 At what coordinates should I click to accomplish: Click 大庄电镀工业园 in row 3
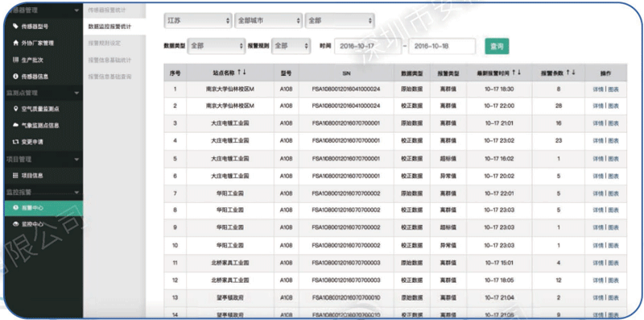(x=230, y=123)
